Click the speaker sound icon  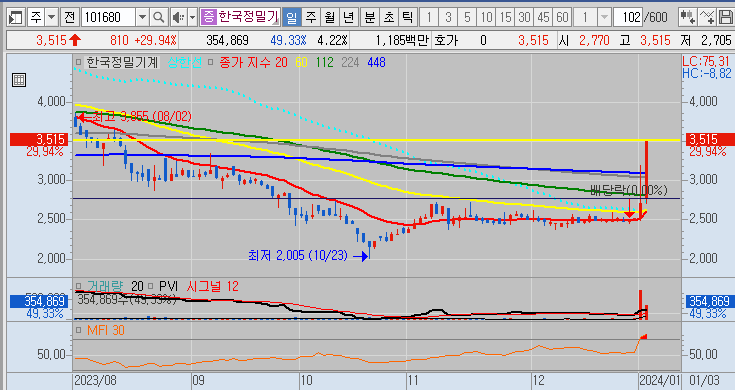pos(178,18)
